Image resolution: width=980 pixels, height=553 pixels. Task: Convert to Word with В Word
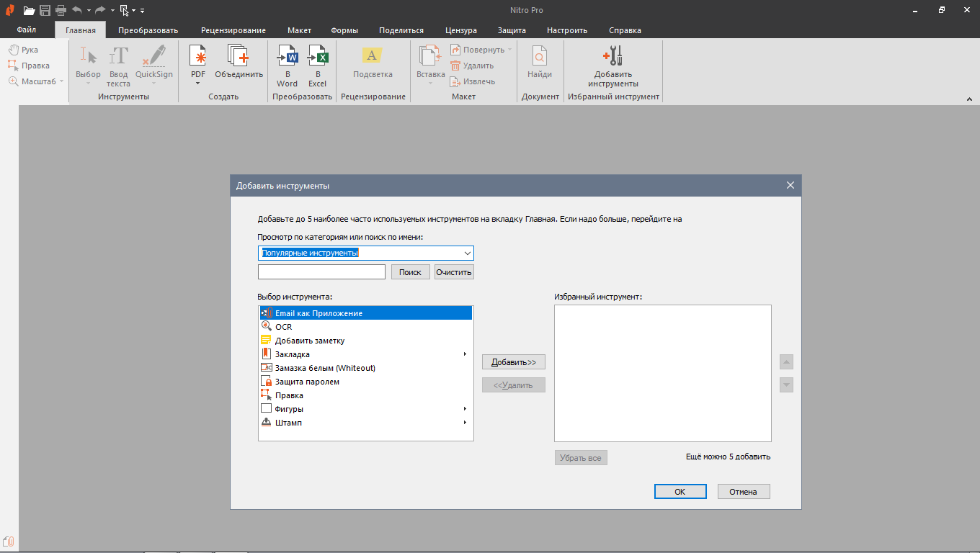click(287, 66)
